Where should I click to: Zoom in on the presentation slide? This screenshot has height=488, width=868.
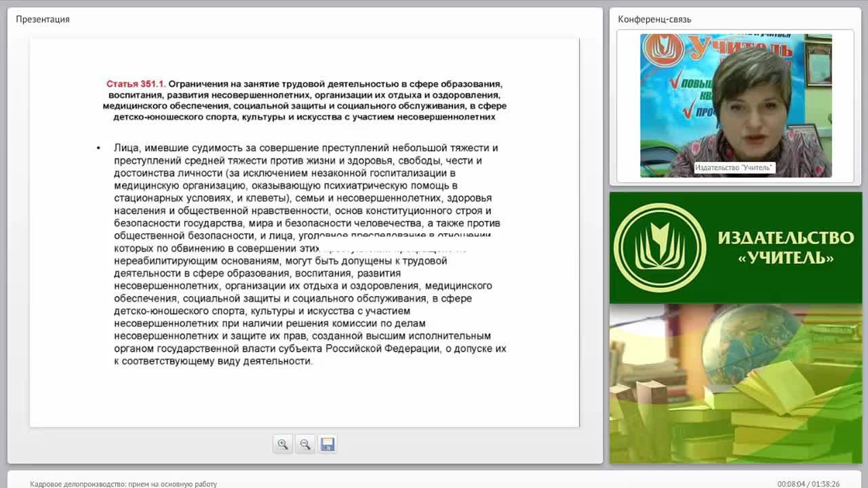(283, 444)
